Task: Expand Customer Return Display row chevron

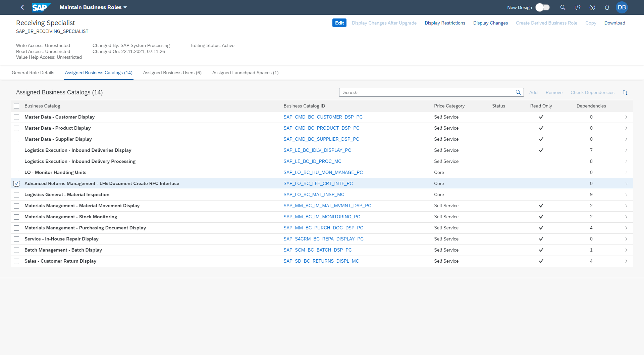Action: (x=626, y=261)
